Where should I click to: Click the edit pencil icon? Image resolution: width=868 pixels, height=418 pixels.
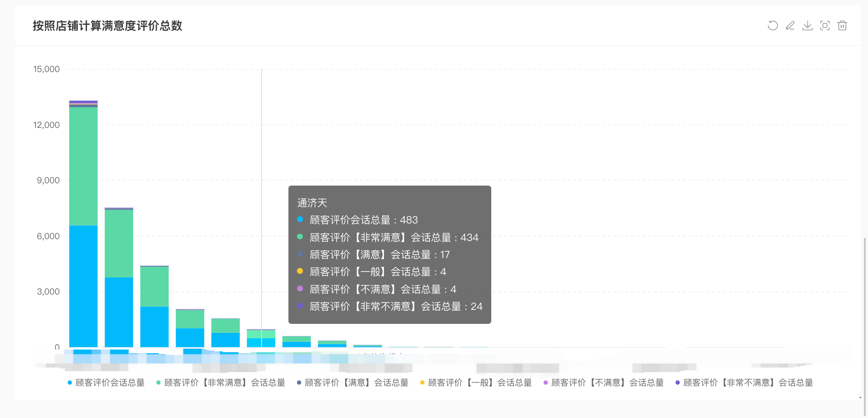[x=790, y=26]
